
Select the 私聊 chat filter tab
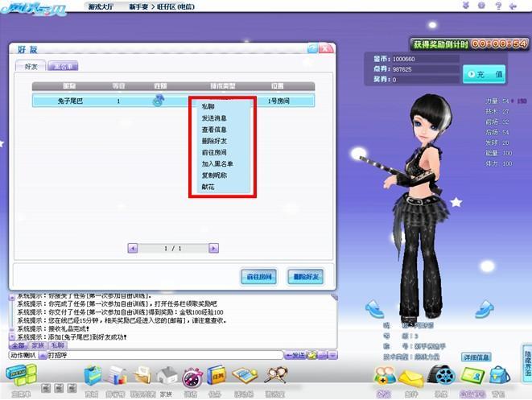pyautogui.click(x=58, y=345)
